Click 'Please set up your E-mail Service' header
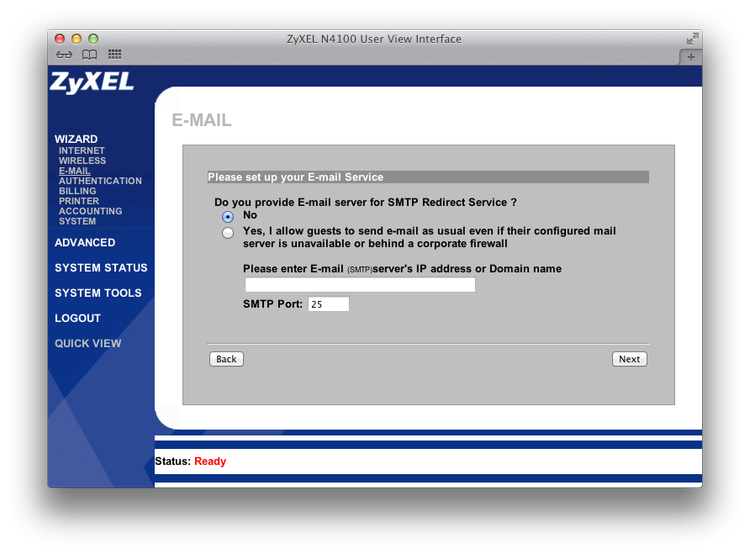 click(295, 177)
